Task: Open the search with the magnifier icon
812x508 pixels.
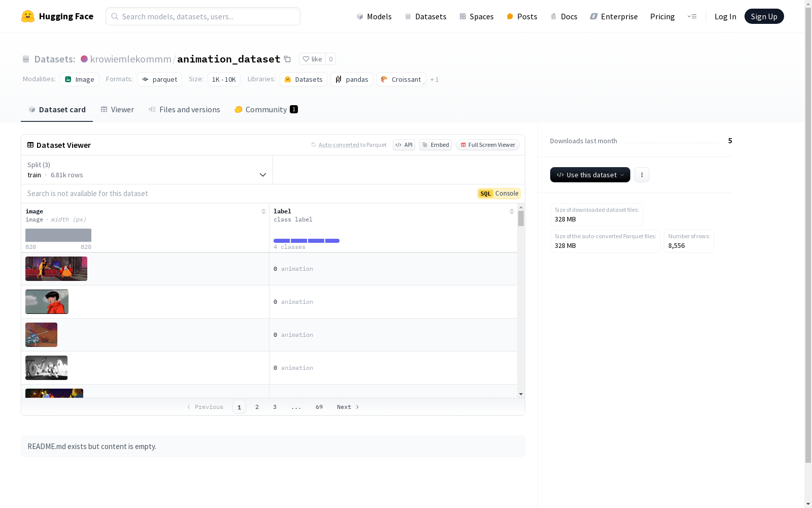Action: pyautogui.click(x=115, y=16)
